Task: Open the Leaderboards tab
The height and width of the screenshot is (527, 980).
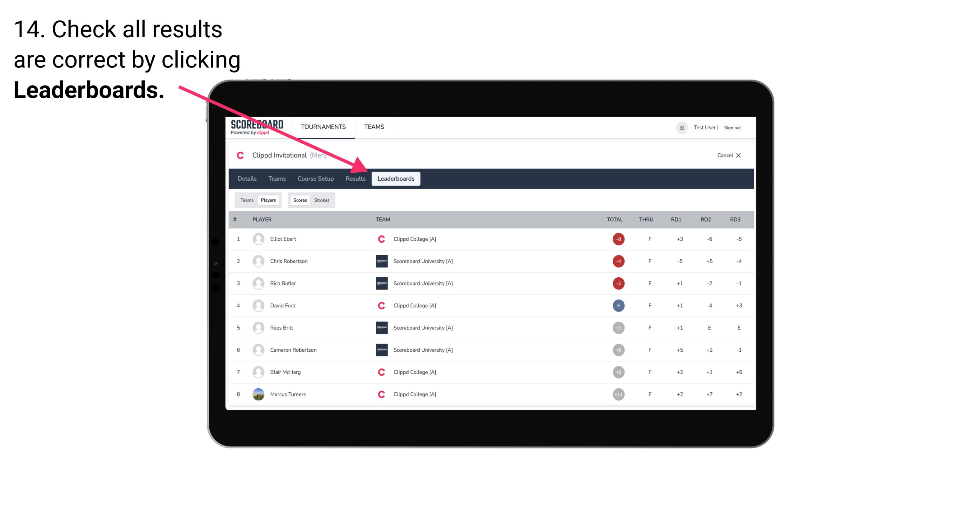Action: click(397, 179)
